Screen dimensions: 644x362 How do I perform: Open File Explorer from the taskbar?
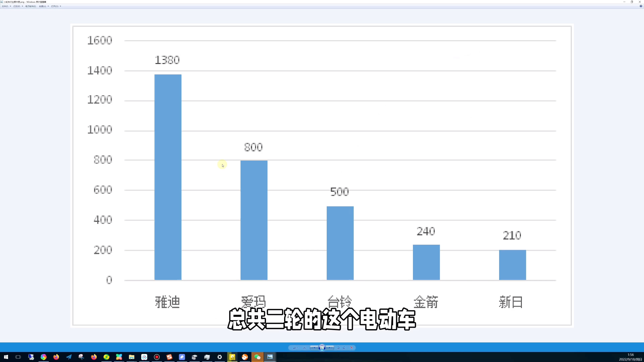131,357
